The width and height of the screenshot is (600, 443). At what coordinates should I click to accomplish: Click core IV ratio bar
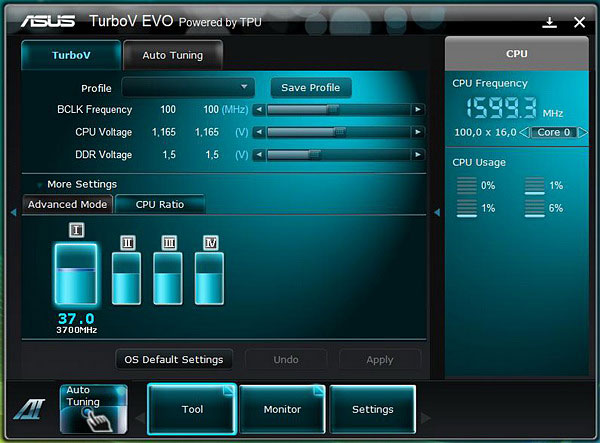[x=209, y=279]
